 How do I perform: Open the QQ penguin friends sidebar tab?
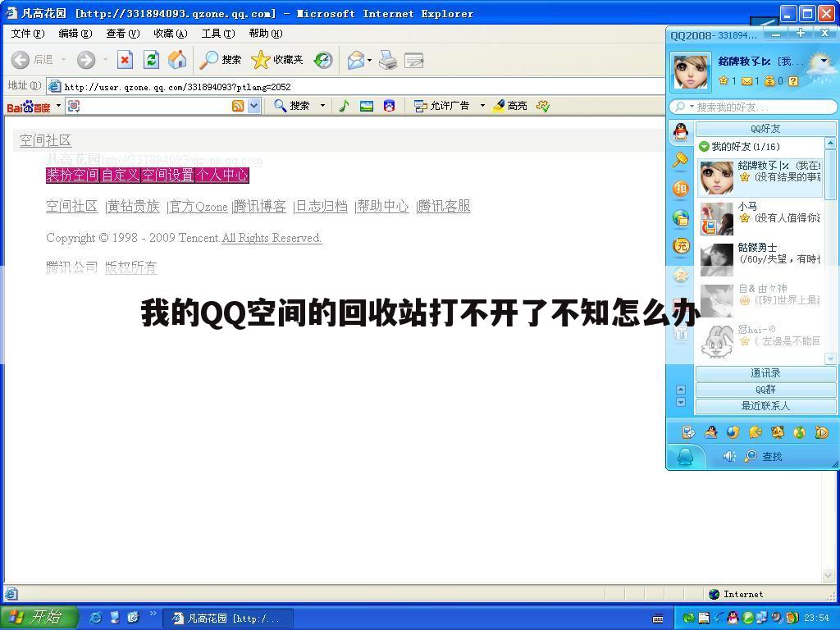pyautogui.click(x=680, y=132)
